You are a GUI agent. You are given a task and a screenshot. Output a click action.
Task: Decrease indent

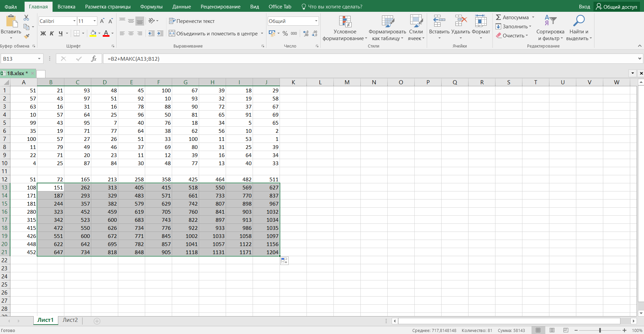(152, 33)
